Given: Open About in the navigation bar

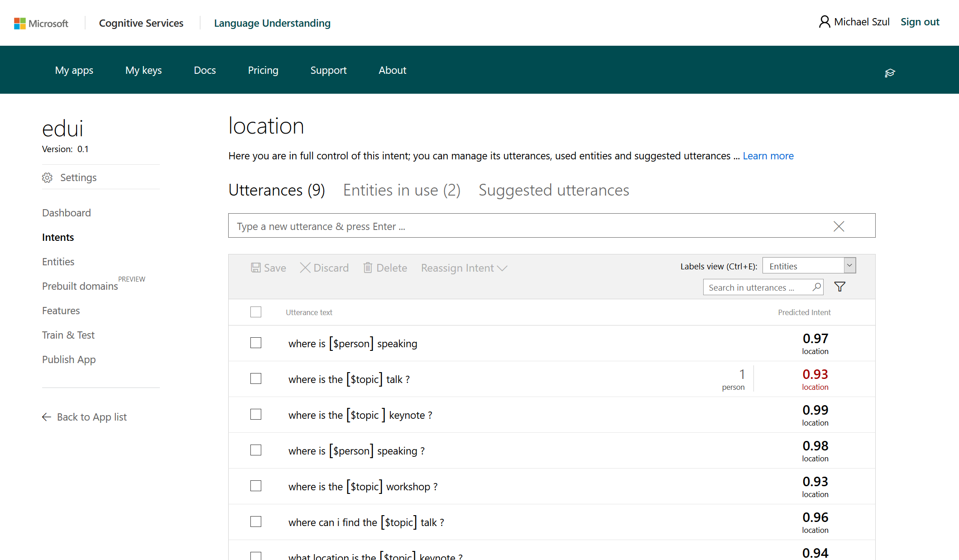Looking at the screenshot, I should pyautogui.click(x=393, y=70).
